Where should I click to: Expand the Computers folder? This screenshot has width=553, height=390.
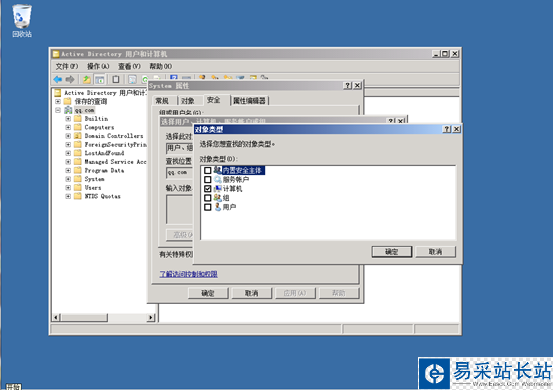coord(68,127)
